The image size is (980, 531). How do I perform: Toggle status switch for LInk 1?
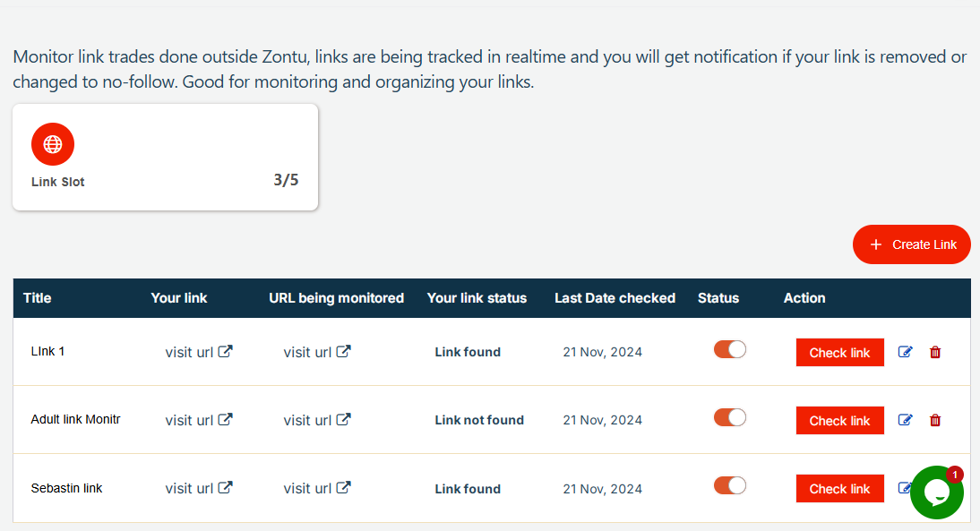point(729,349)
